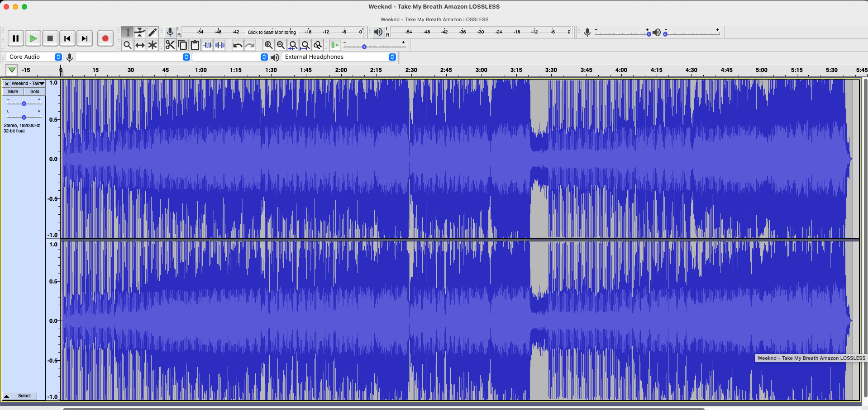The width and height of the screenshot is (868, 410).
Task: Mute the Weeknd track
Action: (13, 91)
